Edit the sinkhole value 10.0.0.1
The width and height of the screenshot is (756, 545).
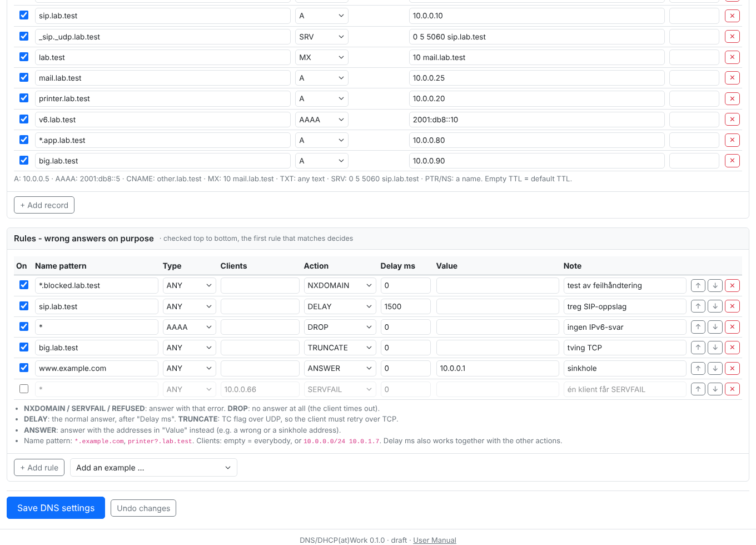tap(498, 368)
